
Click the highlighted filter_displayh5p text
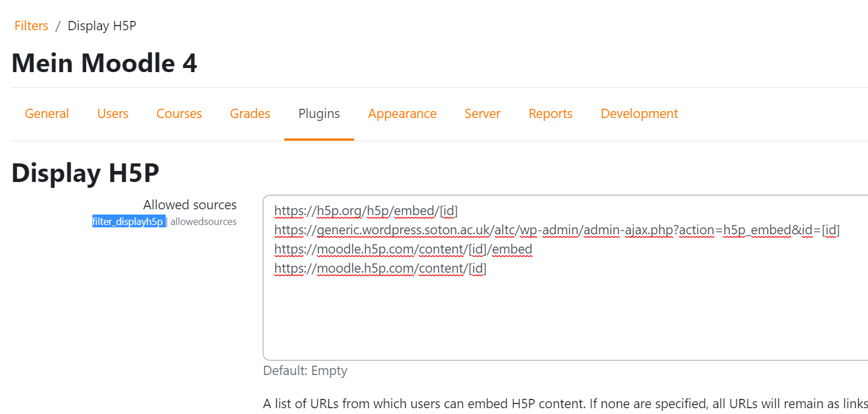click(128, 222)
